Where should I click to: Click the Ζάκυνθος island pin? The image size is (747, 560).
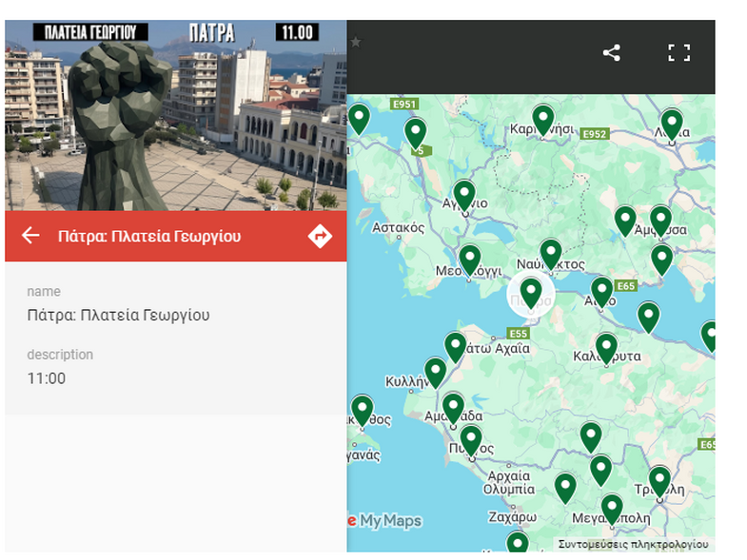click(362, 409)
